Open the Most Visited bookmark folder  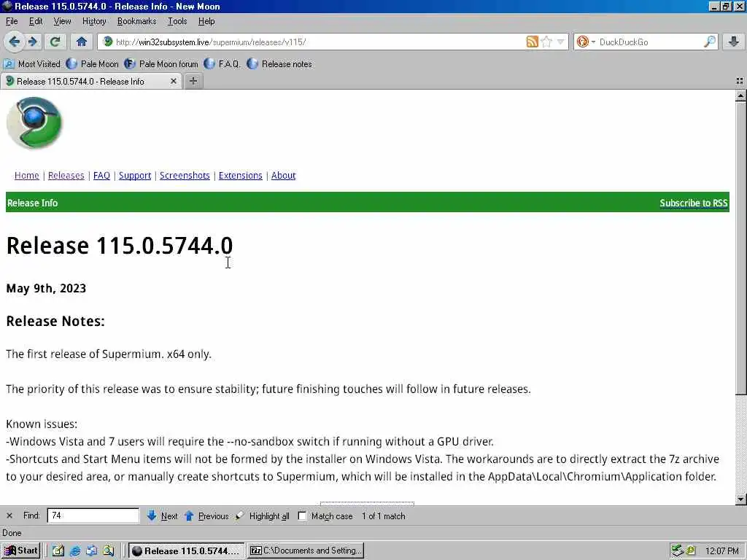tap(32, 64)
